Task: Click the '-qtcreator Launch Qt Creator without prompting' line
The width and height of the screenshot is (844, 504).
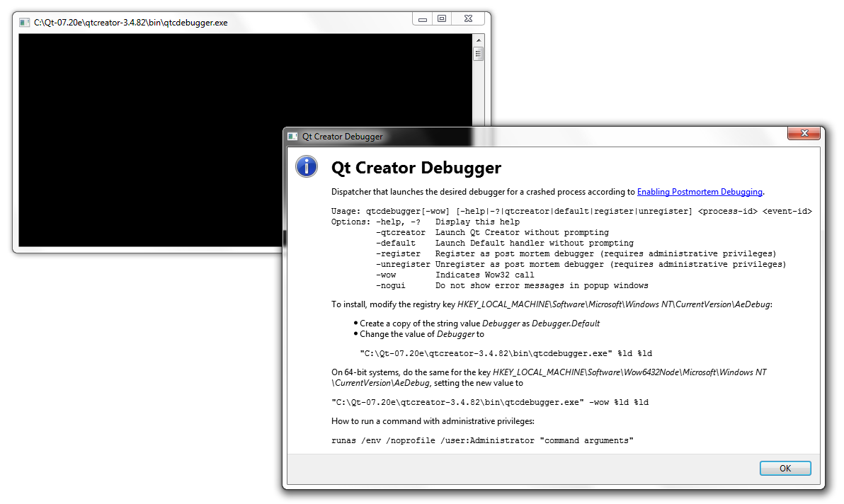Action: (493, 232)
